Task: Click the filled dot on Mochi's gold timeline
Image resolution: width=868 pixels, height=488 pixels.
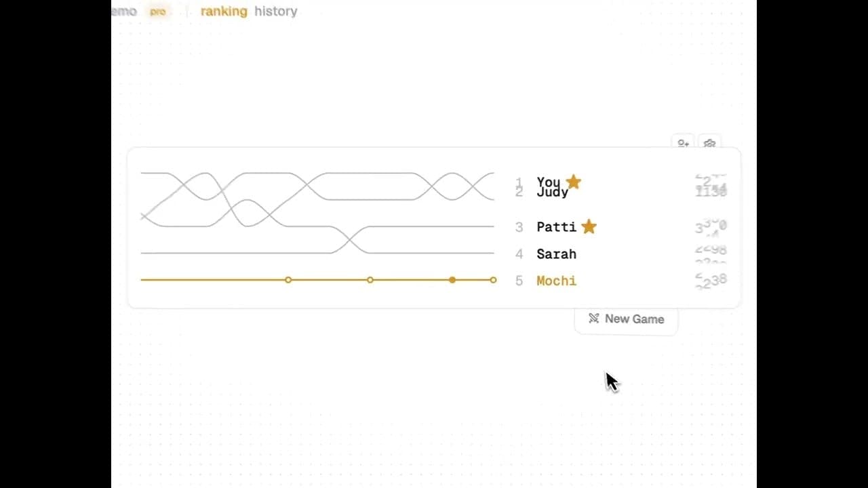Action: coord(452,280)
